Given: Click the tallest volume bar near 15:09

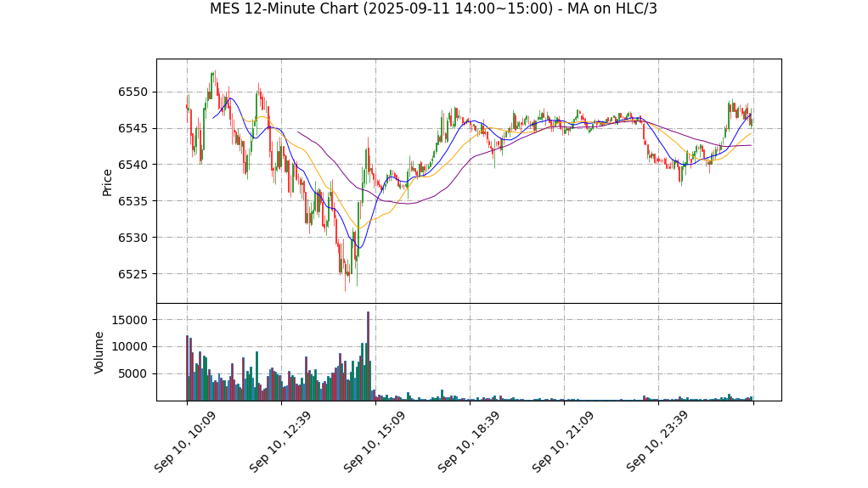Looking at the screenshot, I should point(368,356).
